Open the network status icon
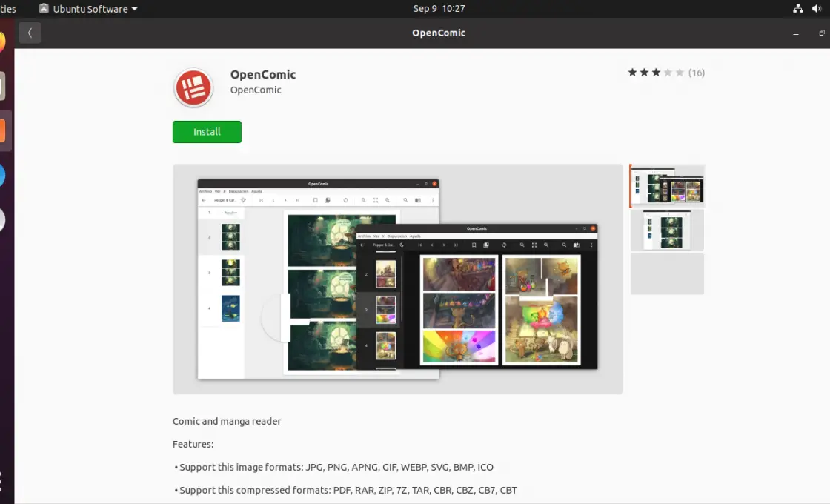Viewport: 830px width, 504px height. [797, 8]
